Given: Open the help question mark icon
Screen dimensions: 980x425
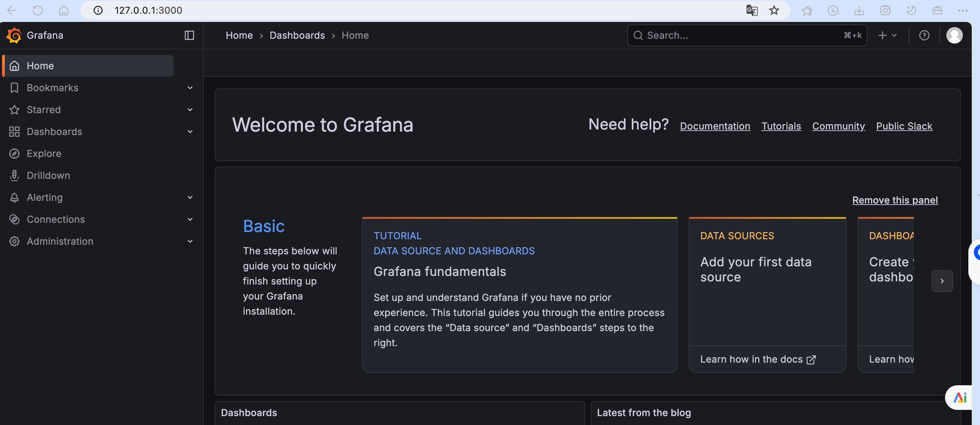Looking at the screenshot, I should tap(924, 35).
